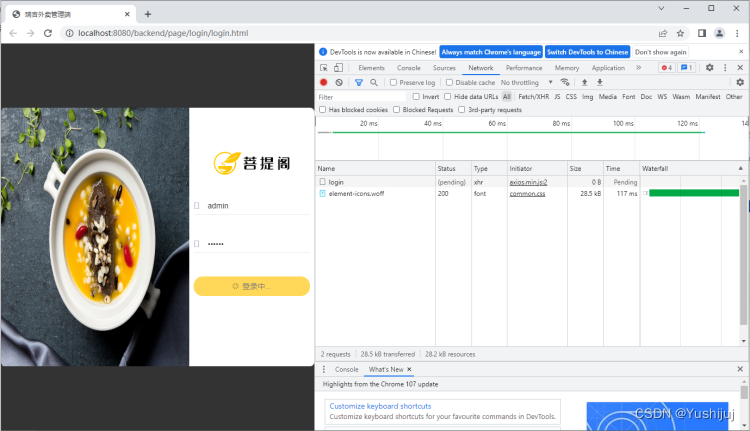750x431 pixels.
Task: Switch to Sources tab
Action: [444, 68]
